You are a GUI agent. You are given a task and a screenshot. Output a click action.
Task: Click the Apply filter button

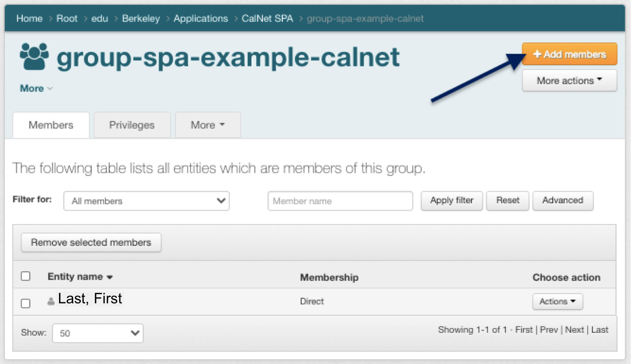pos(451,200)
